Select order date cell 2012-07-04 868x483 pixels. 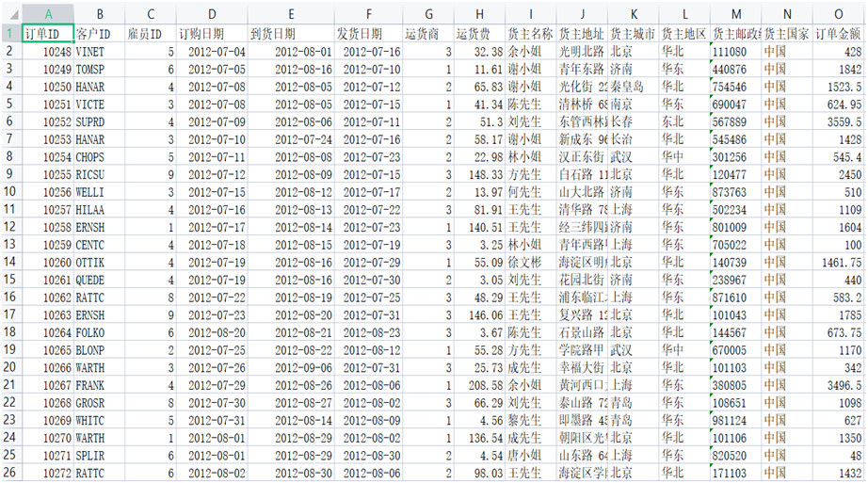click(x=212, y=52)
